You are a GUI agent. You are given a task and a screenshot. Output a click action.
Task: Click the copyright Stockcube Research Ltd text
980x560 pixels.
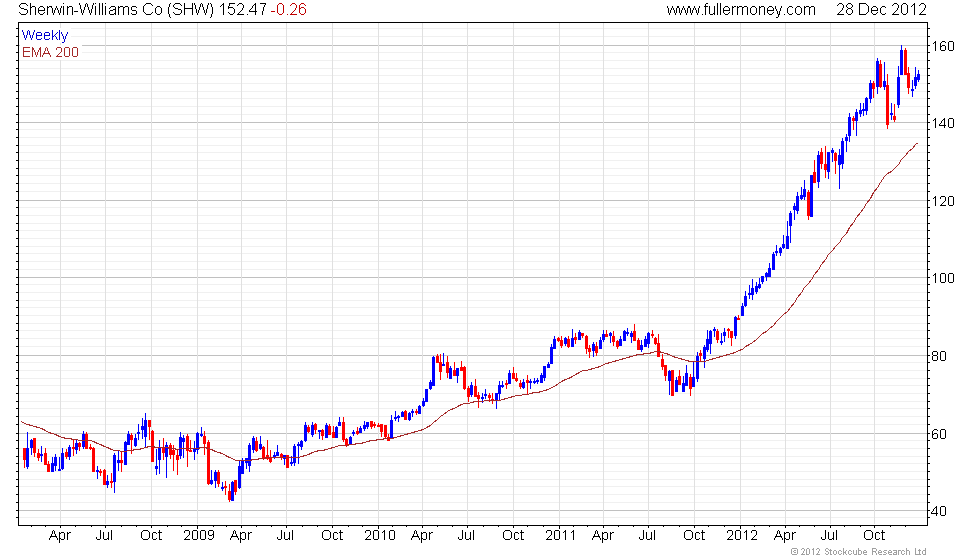858,551
